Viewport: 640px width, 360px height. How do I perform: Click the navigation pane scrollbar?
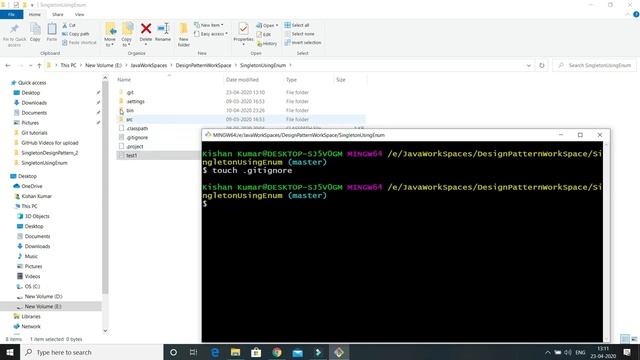pos(105,188)
